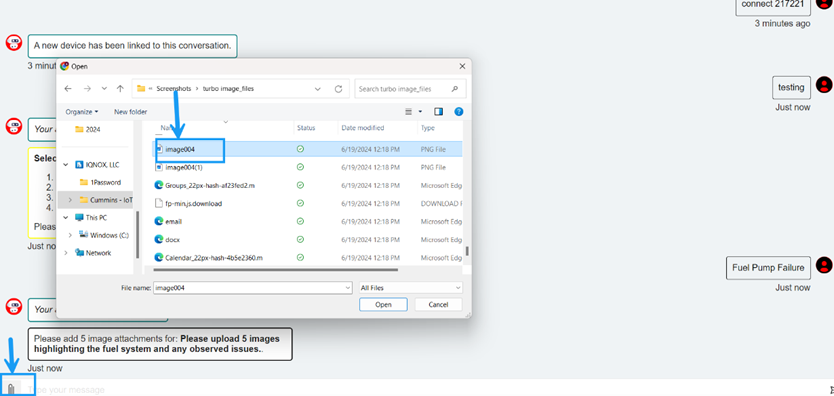Create a New folder
This screenshot has width=834, height=396.
(x=130, y=112)
